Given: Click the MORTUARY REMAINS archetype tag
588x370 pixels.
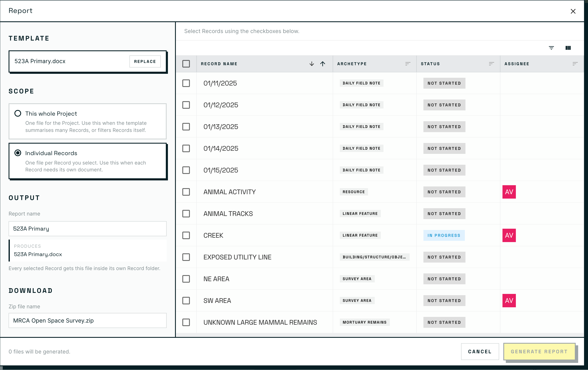Looking at the screenshot, I should point(364,322).
